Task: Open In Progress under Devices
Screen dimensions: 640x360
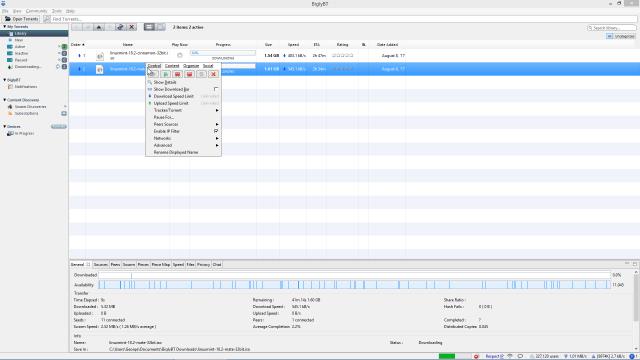Action: coord(24,133)
